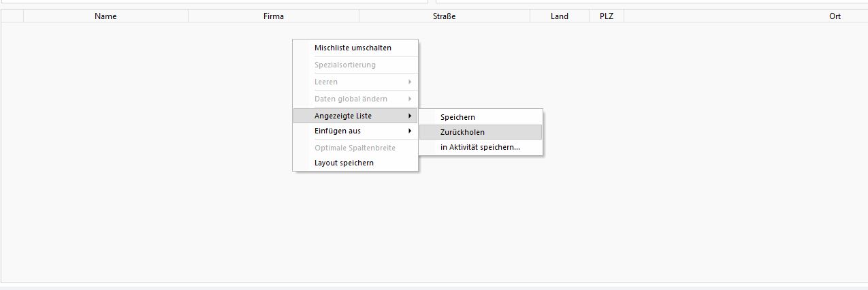Open the Angezeigte Liste submenu
868x290 pixels.
point(354,116)
